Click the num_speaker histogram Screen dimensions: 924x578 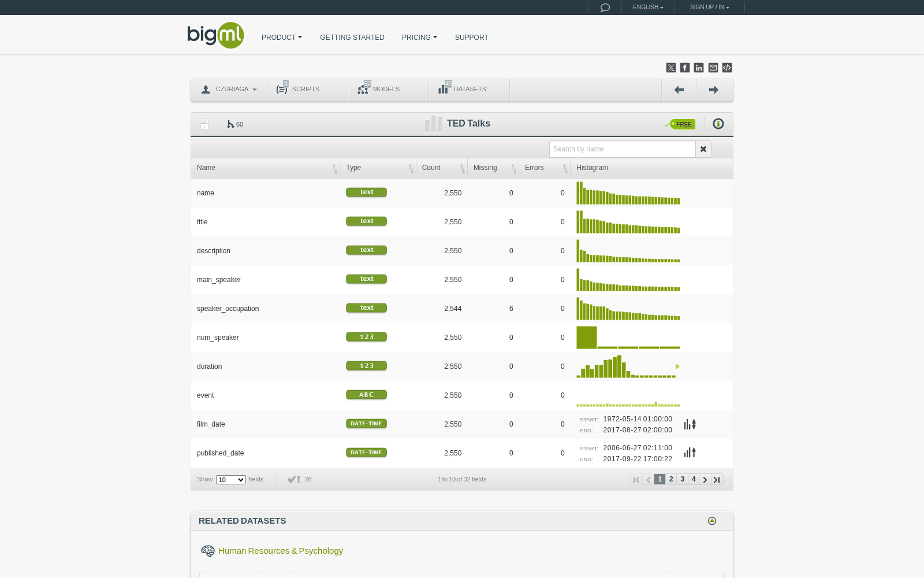pyautogui.click(x=628, y=338)
